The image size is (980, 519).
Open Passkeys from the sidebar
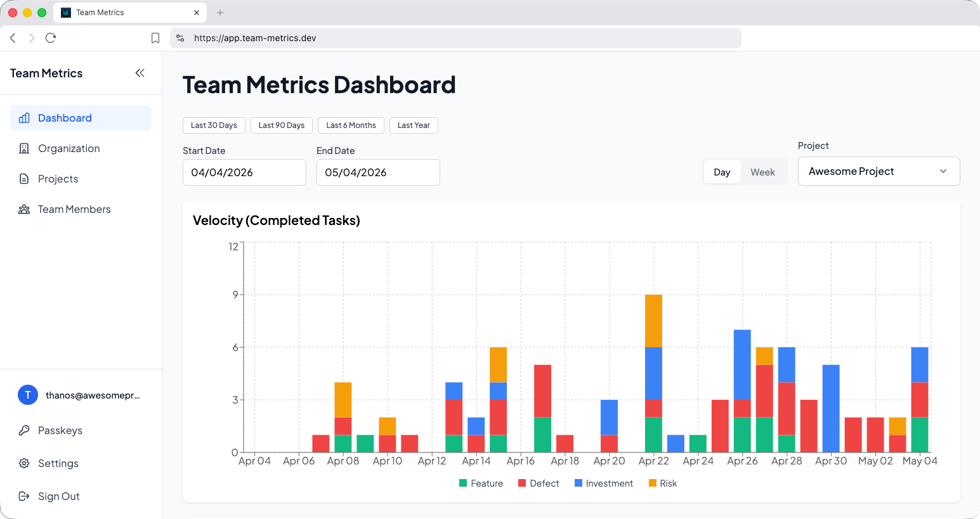pyautogui.click(x=81, y=430)
